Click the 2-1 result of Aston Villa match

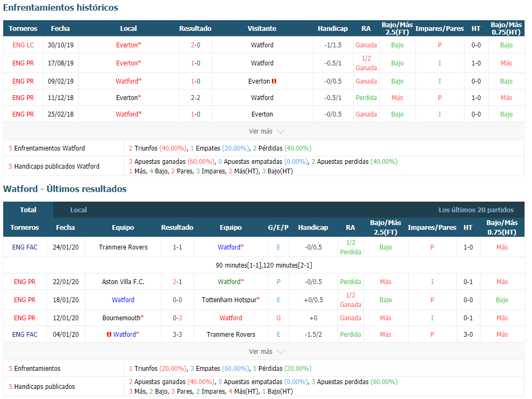pyautogui.click(x=178, y=282)
